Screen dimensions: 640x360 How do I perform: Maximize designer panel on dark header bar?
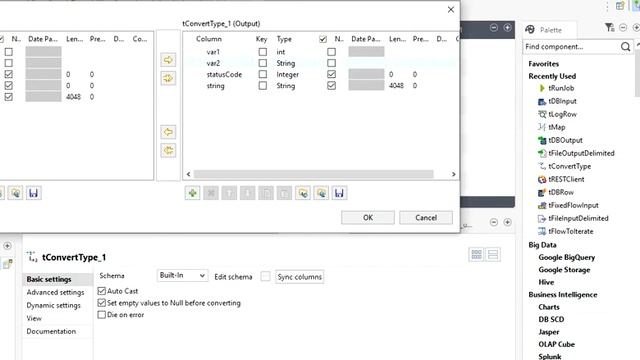tap(507, 28)
